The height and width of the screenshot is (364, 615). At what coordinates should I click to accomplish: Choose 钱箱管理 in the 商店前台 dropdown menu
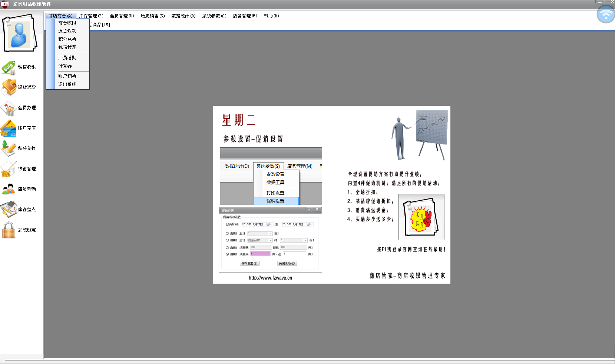67,47
